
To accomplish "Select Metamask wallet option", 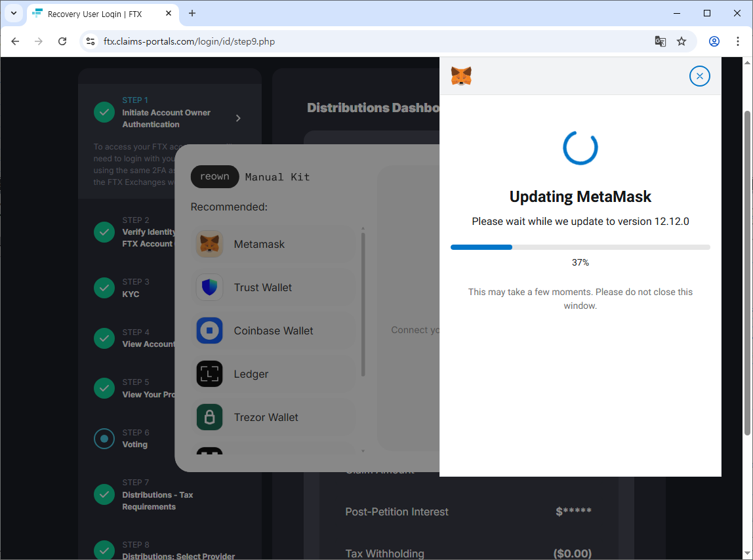I will 274,244.
